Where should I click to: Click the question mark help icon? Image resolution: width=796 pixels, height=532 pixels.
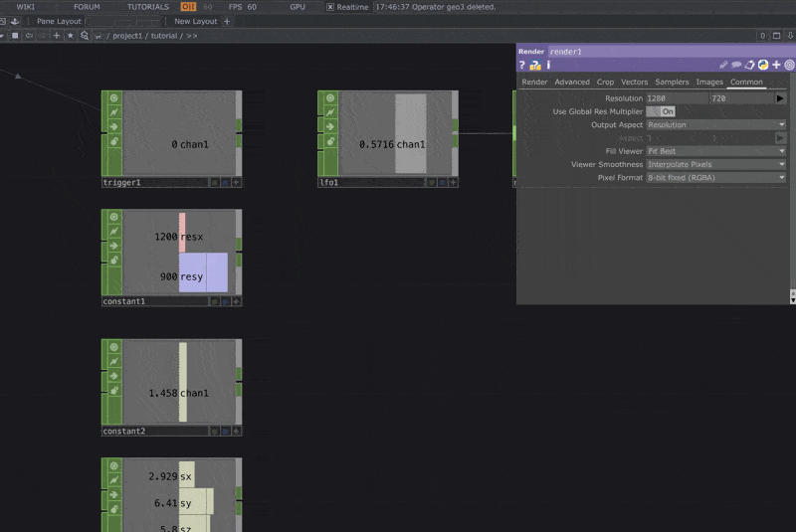click(x=522, y=65)
